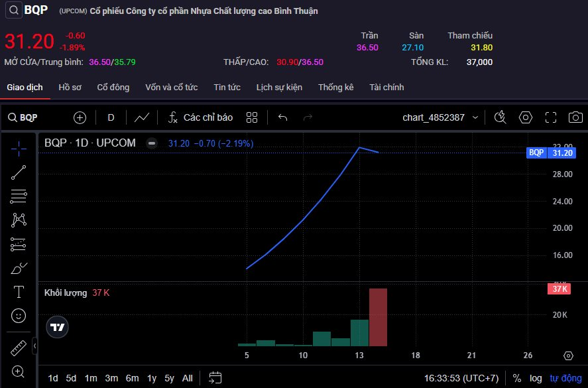Click the zoom in tool
Image resolution: width=588 pixels, height=388 pixels.
[x=19, y=371]
